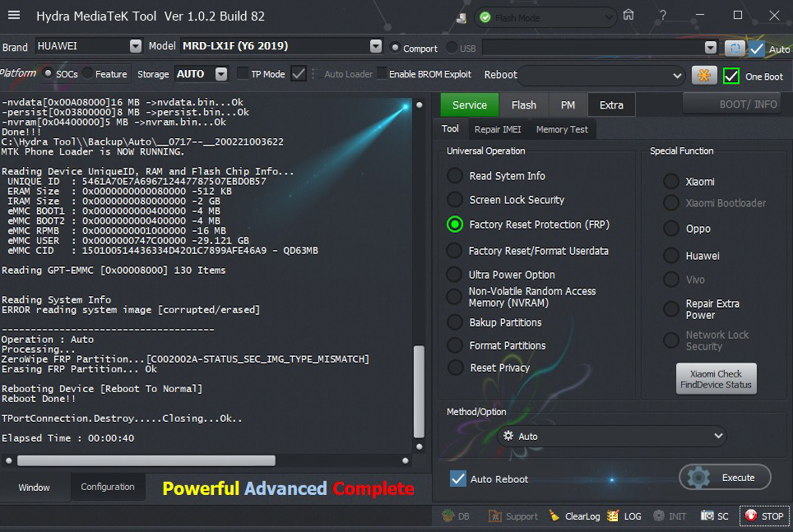
Task: Open the Brand HUAWEI dropdown
Action: pos(135,46)
